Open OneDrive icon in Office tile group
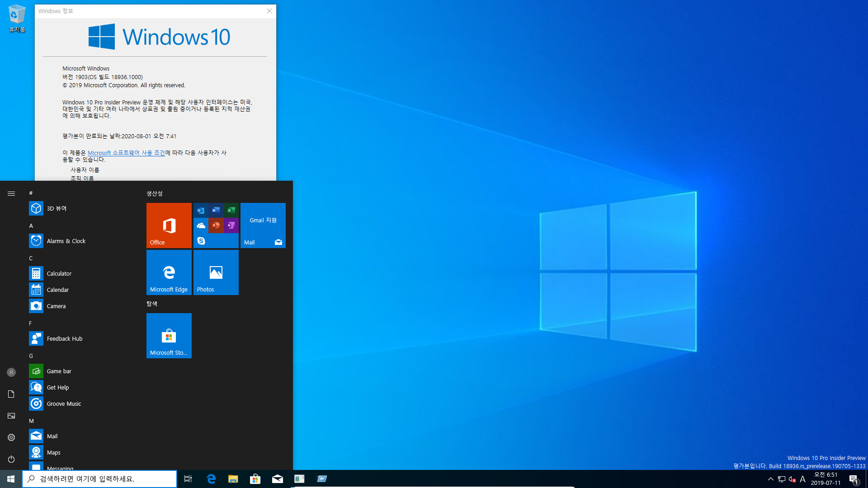 [x=201, y=225]
